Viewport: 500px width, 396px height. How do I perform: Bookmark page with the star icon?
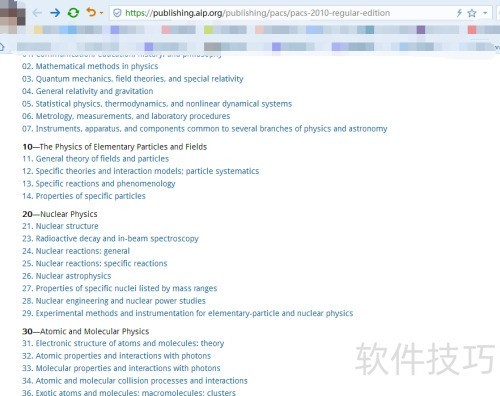point(472,13)
